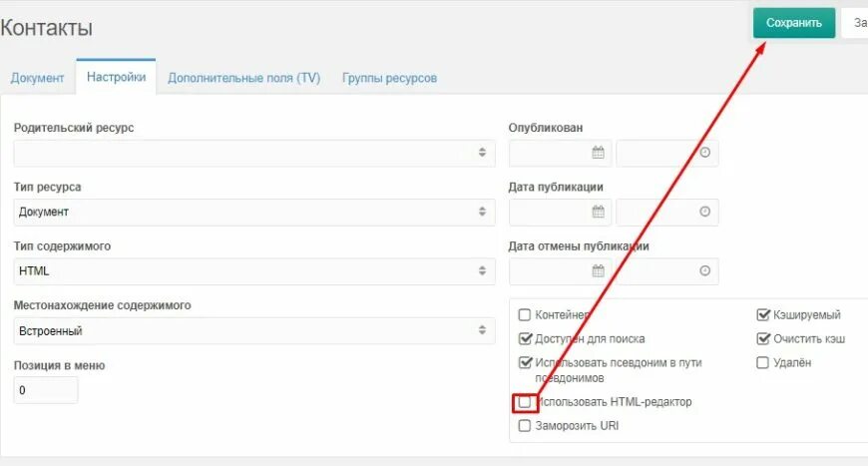The height and width of the screenshot is (466, 868).
Task: Open time picker for Дата отмены публикации
Action: [x=704, y=270]
